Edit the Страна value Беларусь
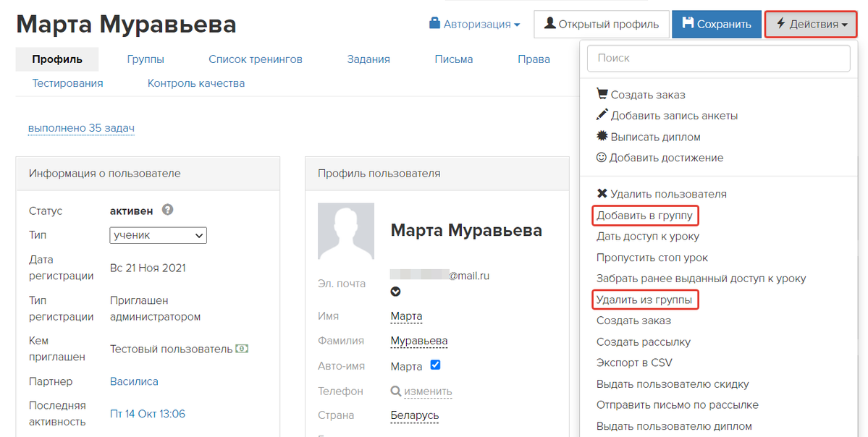This screenshot has width=868, height=437. pyautogui.click(x=415, y=415)
